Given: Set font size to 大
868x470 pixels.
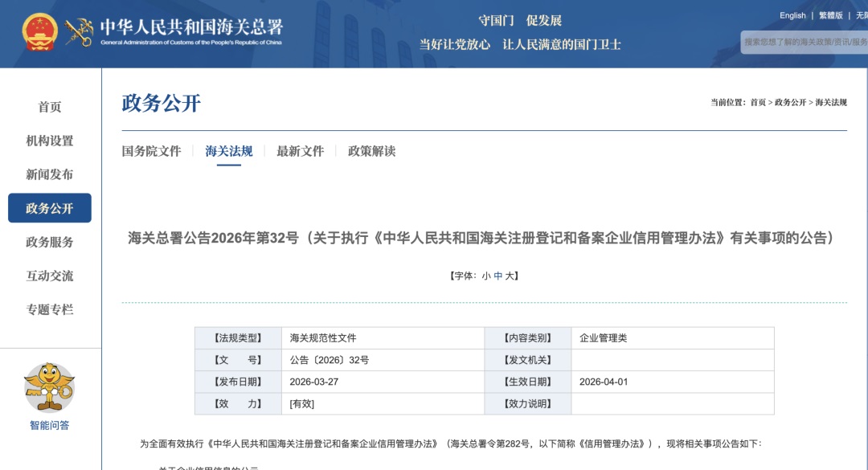Looking at the screenshot, I should coord(510,276).
